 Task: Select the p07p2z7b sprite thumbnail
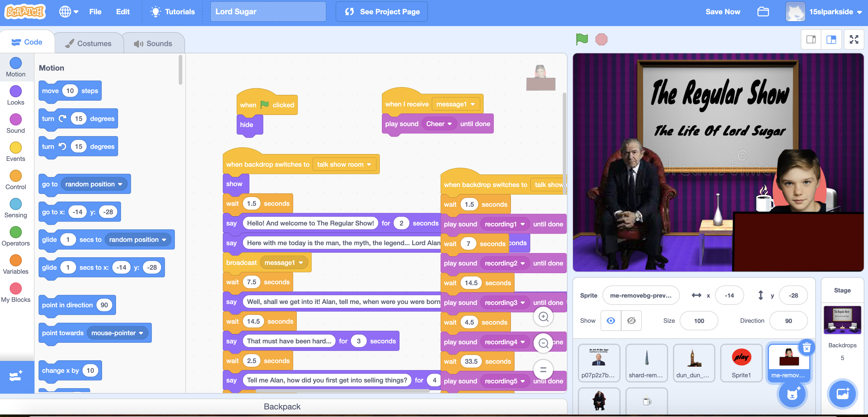599,363
